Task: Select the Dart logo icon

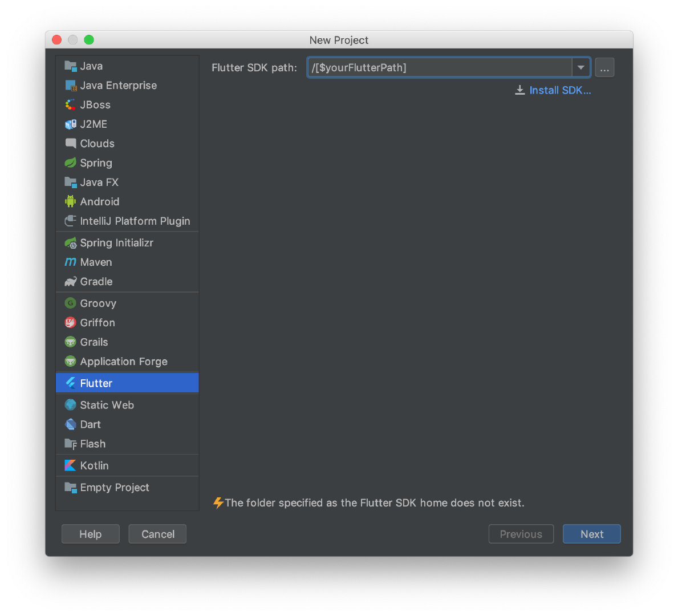Action: click(x=71, y=424)
